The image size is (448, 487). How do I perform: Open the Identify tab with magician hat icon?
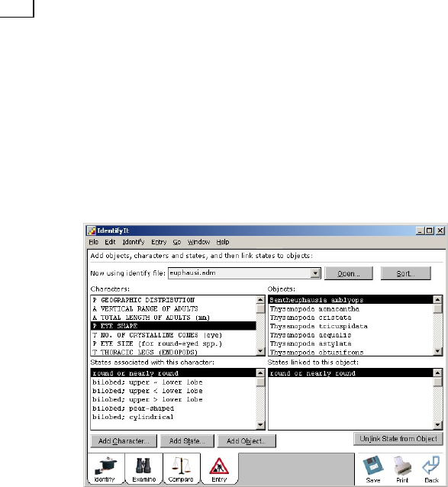point(106,469)
